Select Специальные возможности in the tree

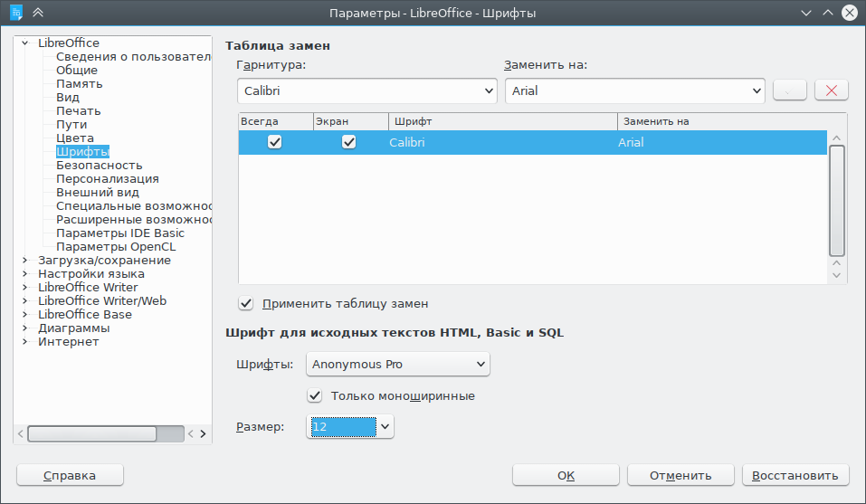click(x=134, y=206)
